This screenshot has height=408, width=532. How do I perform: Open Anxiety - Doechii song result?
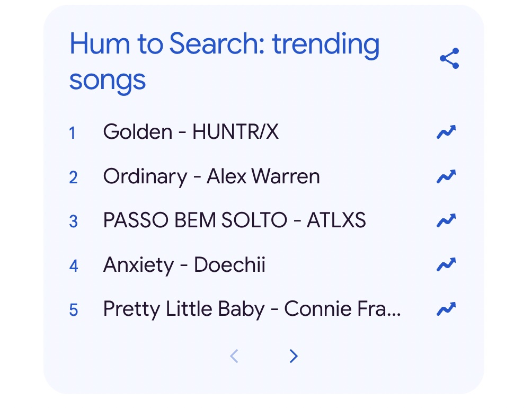(184, 264)
